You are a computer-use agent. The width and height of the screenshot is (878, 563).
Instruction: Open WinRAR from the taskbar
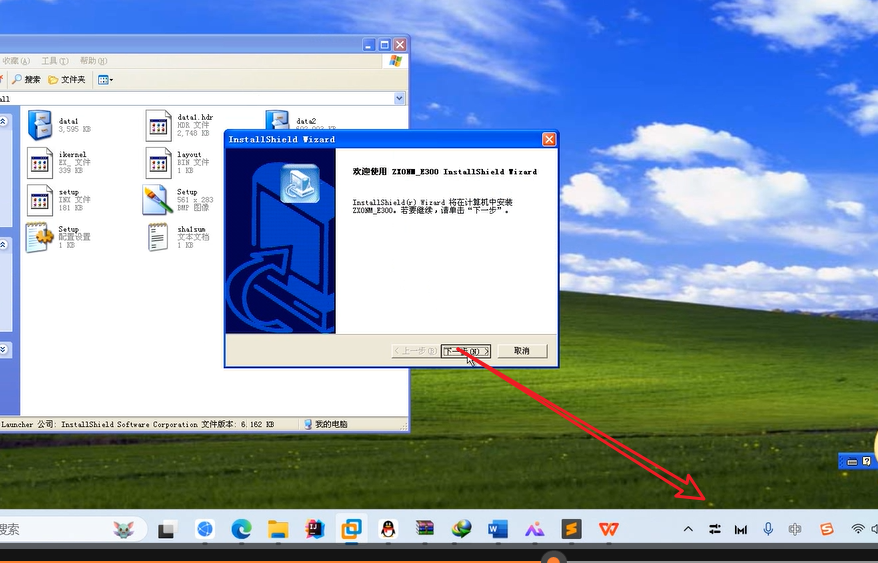[425, 528]
